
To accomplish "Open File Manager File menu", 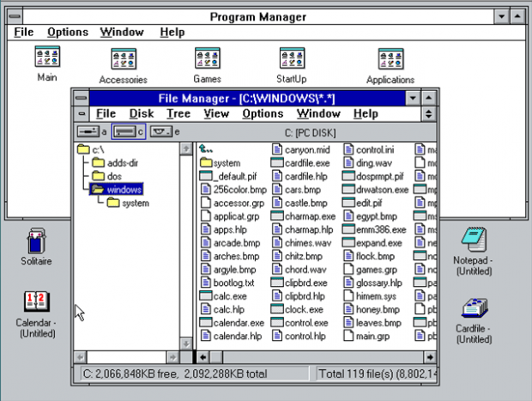I will click(106, 113).
